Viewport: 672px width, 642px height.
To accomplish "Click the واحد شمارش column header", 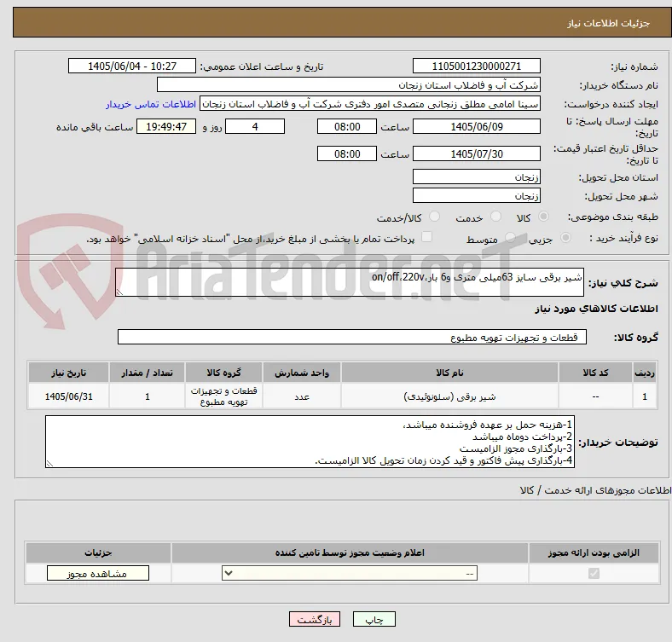I will pos(302,373).
